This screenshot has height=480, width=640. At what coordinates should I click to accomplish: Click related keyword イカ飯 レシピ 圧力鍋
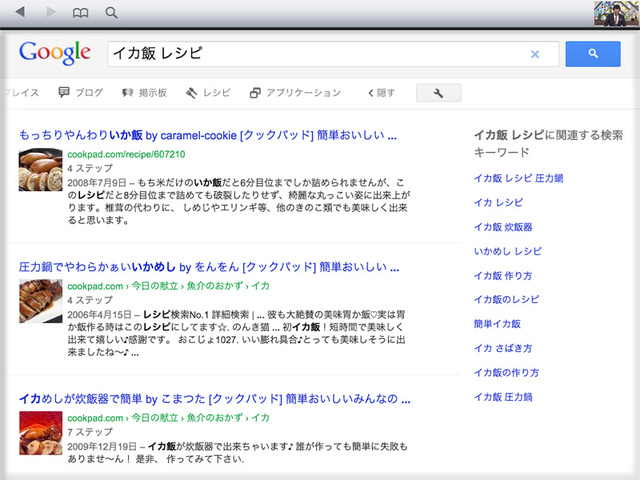519,178
